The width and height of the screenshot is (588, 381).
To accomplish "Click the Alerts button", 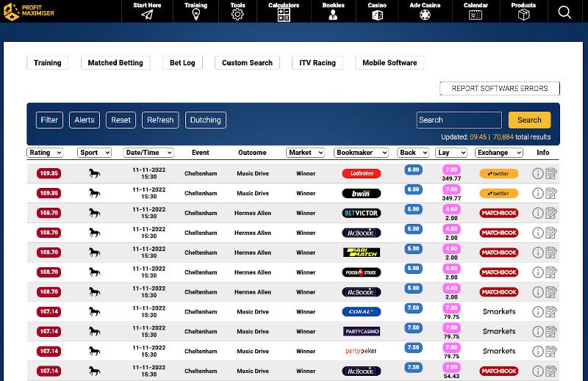I will (x=85, y=120).
